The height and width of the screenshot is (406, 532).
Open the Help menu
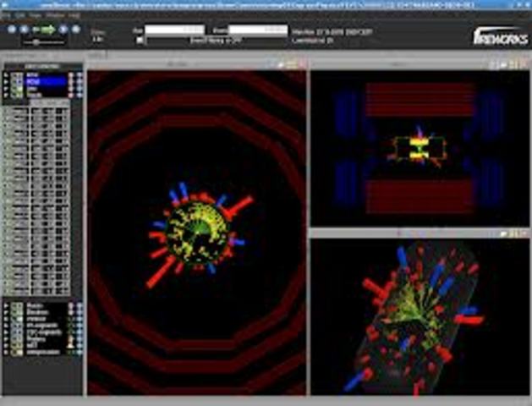pos(74,15)
